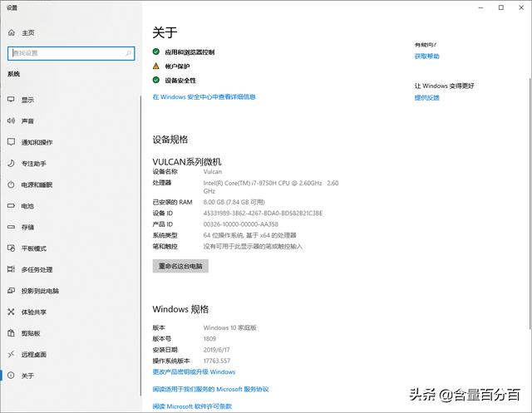
Task: Click green check icon beside 应用和浏览器控制
Action: [x=156, y=52]
